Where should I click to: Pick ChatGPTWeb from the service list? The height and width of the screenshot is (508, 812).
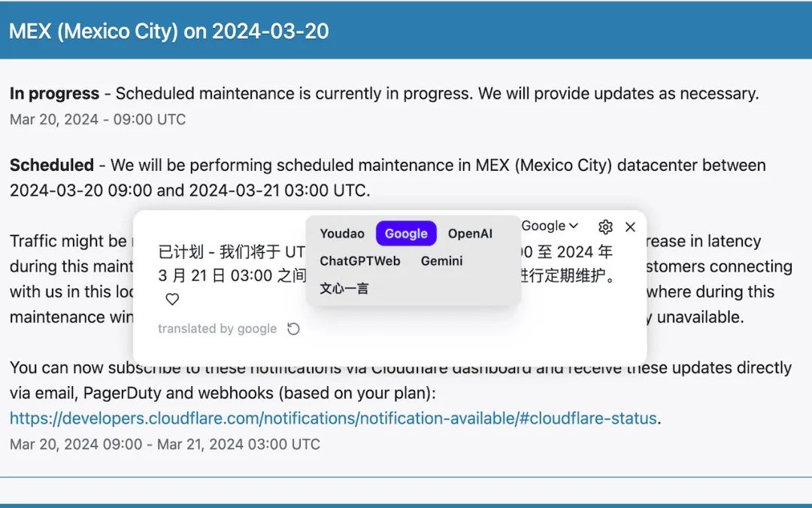(360, 261)
